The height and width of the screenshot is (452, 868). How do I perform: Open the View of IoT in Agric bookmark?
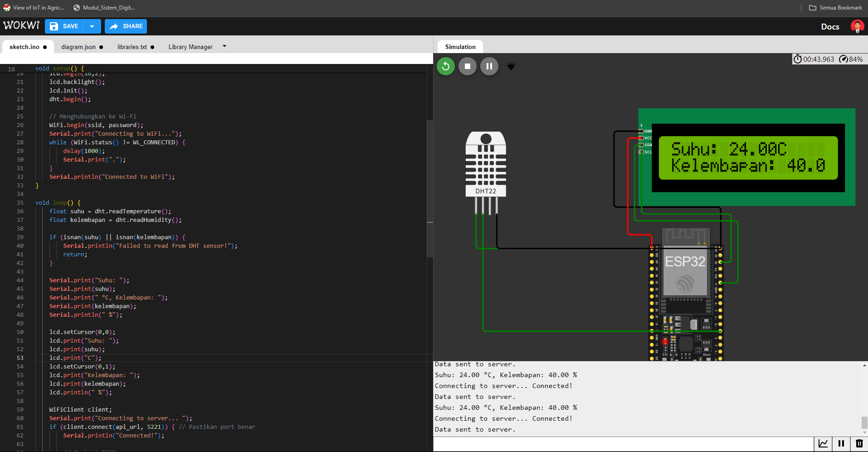pos(34,8)
